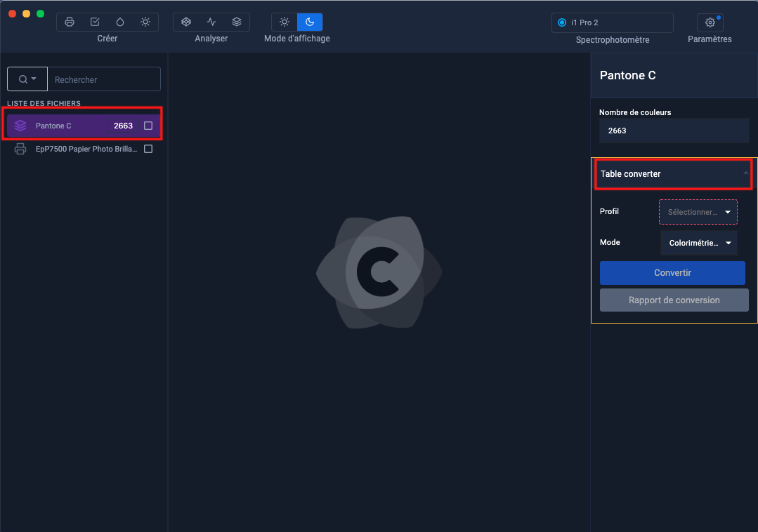
Task: Click the ink drop icon in Créer
Action: point(120,22)
